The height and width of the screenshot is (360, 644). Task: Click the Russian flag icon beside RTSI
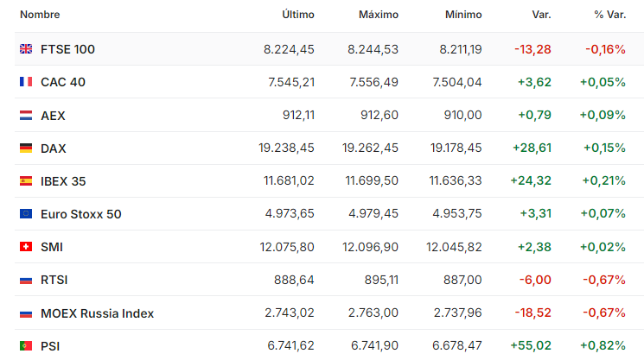26,280
